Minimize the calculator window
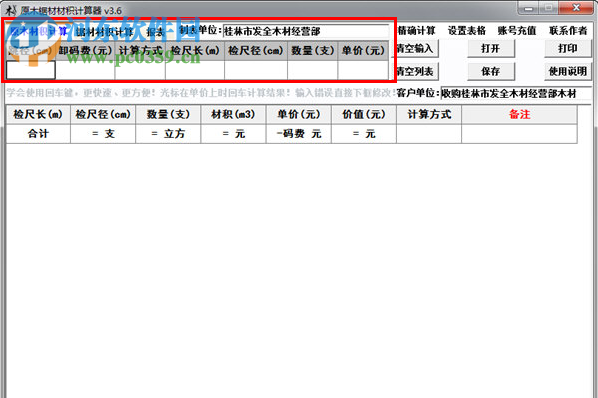The image size is (598, 398). (528, 8)
